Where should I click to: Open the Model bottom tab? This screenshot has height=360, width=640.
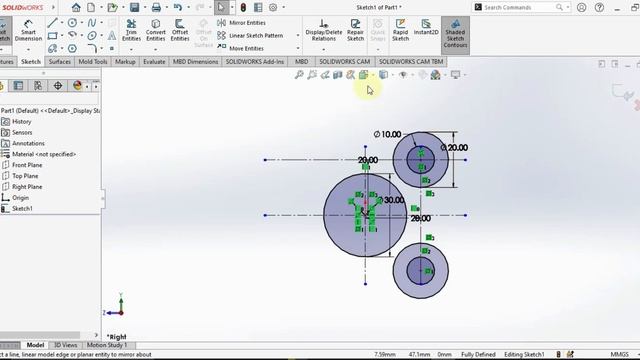coord(36,345)
